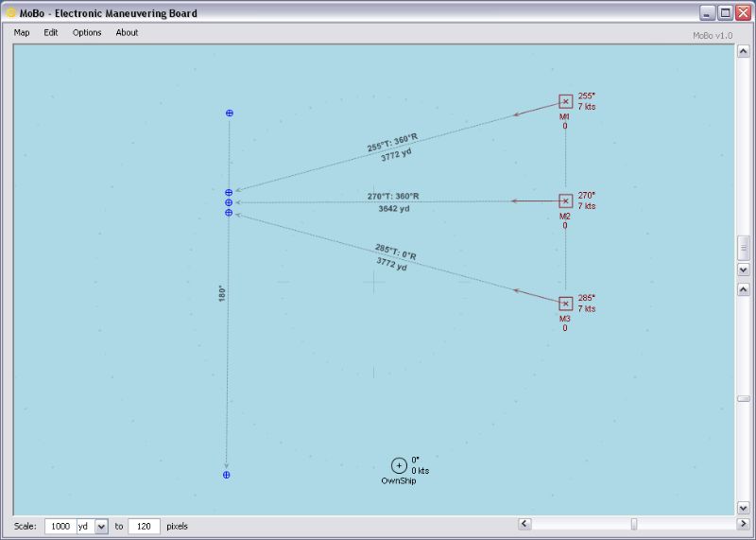Image resolution: width=756 pixels, height=540 pixels.
Task: Click the lower vertical scrollbar up arrow
Action: (744, 288)
